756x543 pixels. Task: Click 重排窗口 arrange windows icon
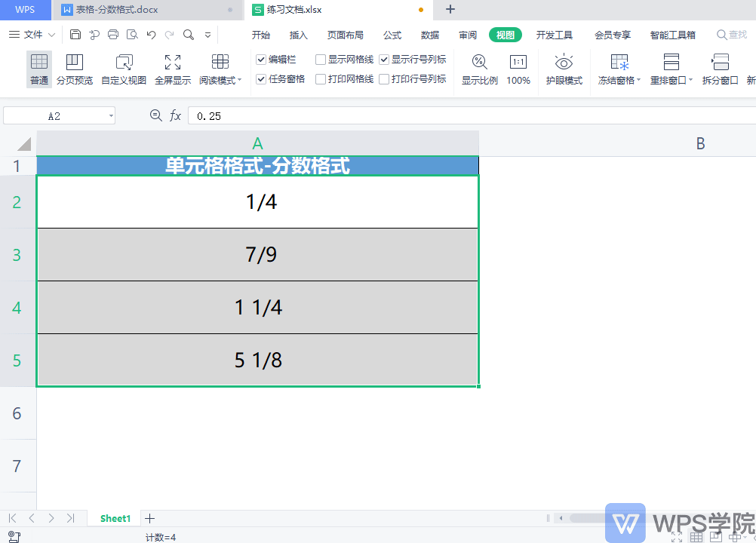pos(671,62)
